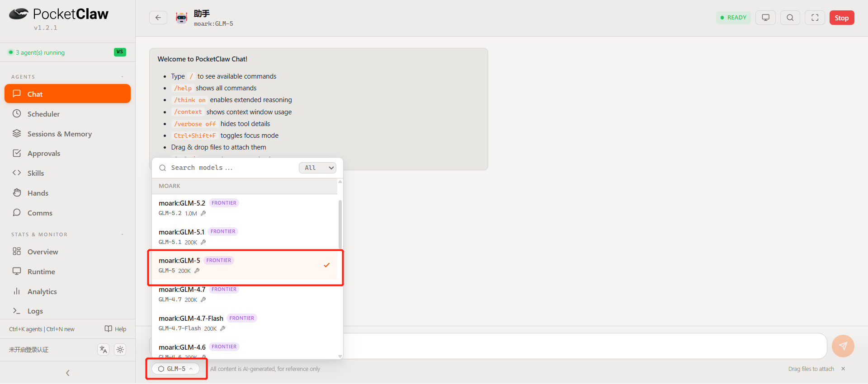This screenshot has height=384, width=868.
Task: Click the key icon on GLM-5.1 row
Action: tap(203, 242)
